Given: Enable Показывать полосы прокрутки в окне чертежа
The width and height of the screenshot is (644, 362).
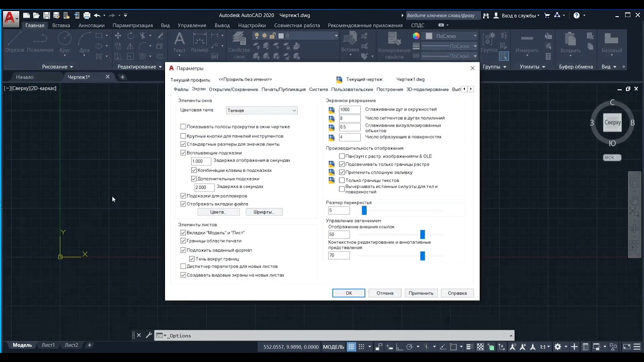Looking at the screenshot, I should pos(183,127).
